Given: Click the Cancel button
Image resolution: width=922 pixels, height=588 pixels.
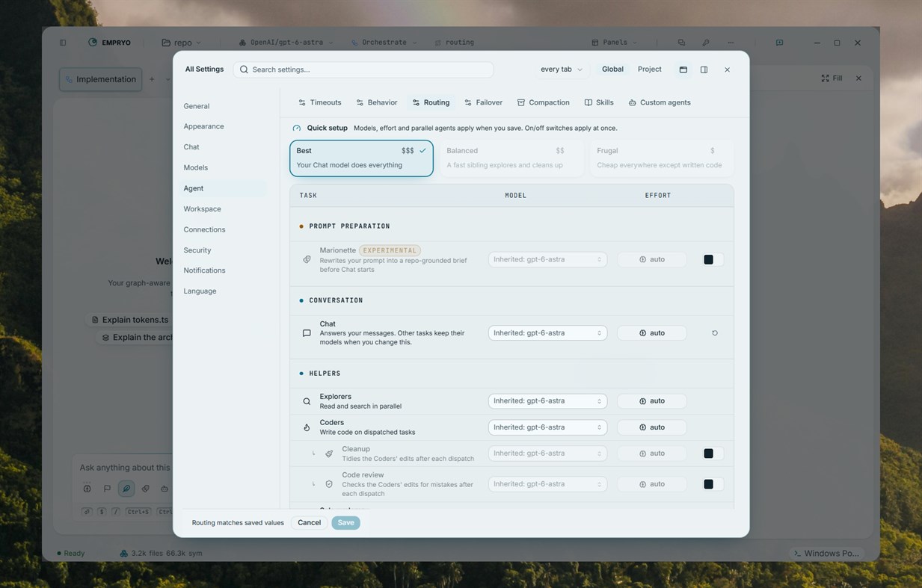Looking at the screenshot, I should (309, 523).
